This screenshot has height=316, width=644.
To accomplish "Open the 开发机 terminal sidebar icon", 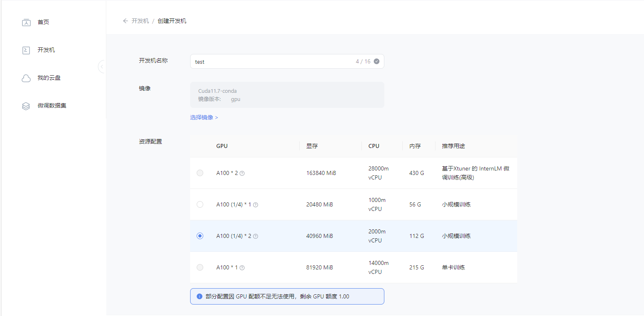I will [x=26, y=50].
